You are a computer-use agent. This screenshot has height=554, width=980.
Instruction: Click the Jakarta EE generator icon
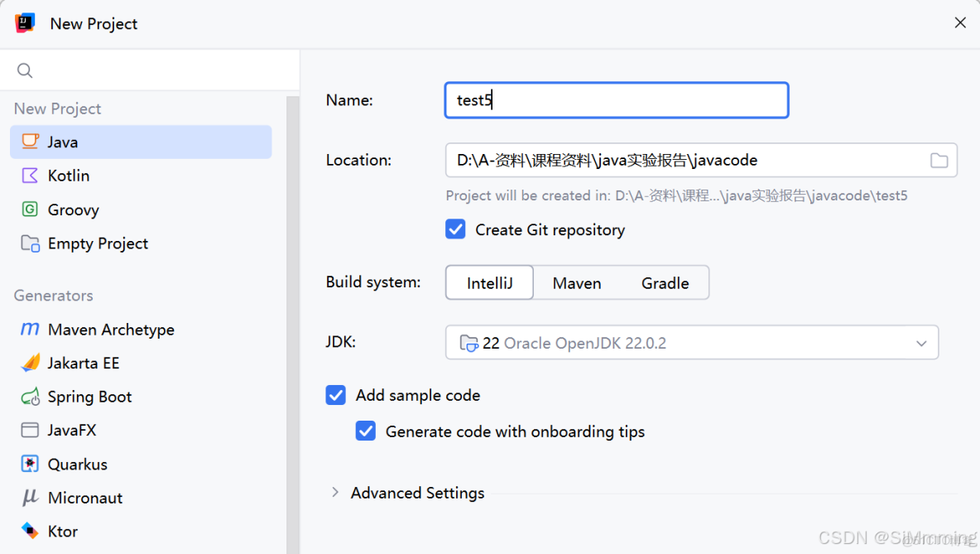pos(30,363)
